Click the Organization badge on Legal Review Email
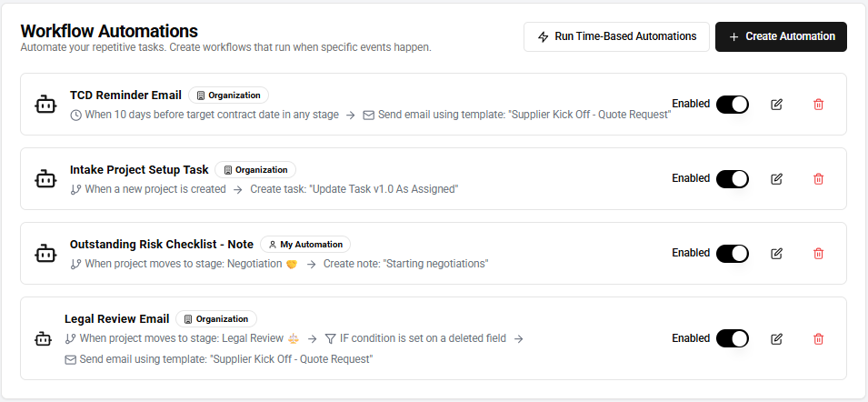This screenshot has width=868, height=402. (216, 319)
